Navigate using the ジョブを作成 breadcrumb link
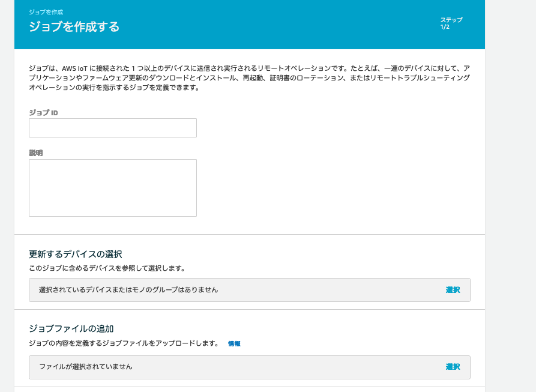Image resolution: width=536 pixels, height=392 pixels. pyautogui.click(x=45, y=11)
